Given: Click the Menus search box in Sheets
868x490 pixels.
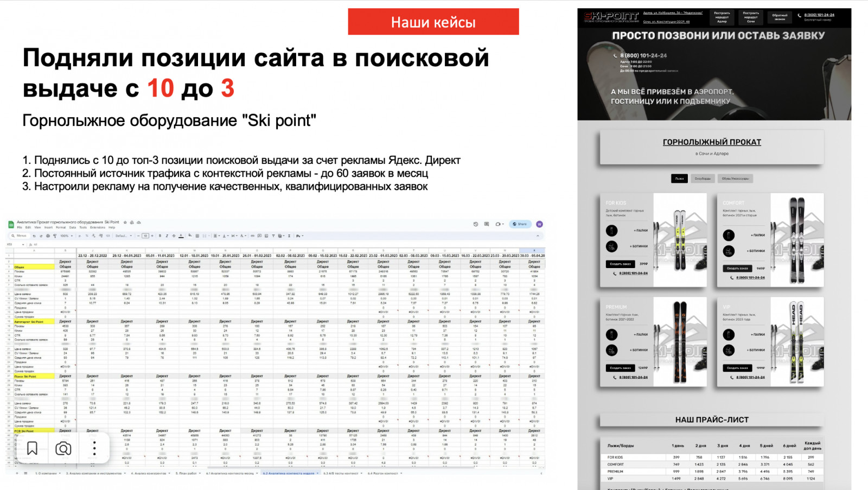Looking at the screenshot, I should pyautogui.click(x=19, y=236).
